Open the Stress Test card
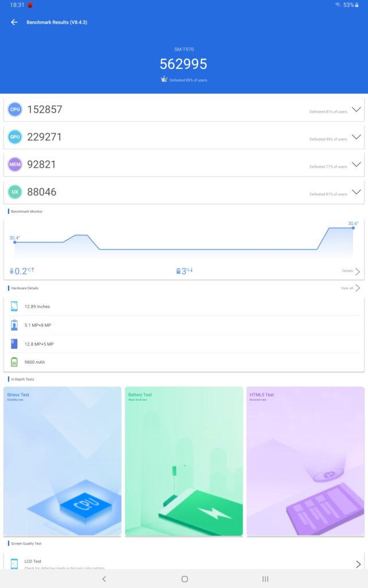 [x=63, y=461]
